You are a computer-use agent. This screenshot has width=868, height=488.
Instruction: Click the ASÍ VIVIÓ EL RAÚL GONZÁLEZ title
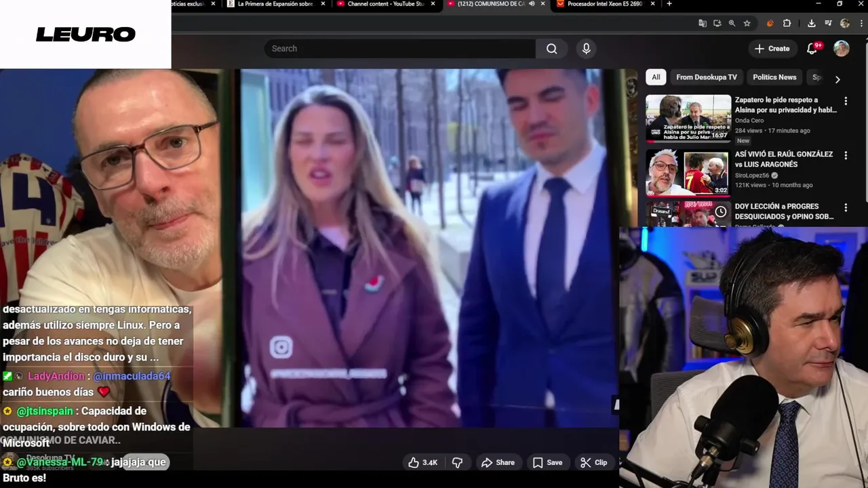(x=784, y=159)
